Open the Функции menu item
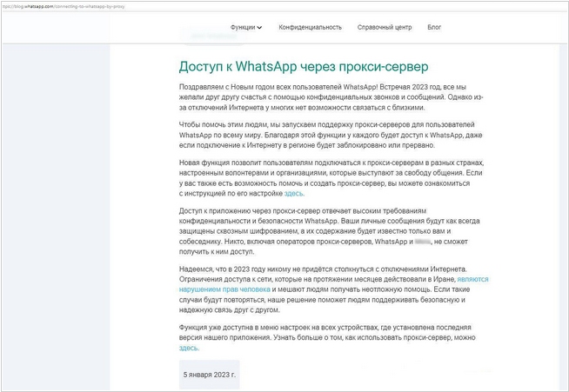 (243, 27)
